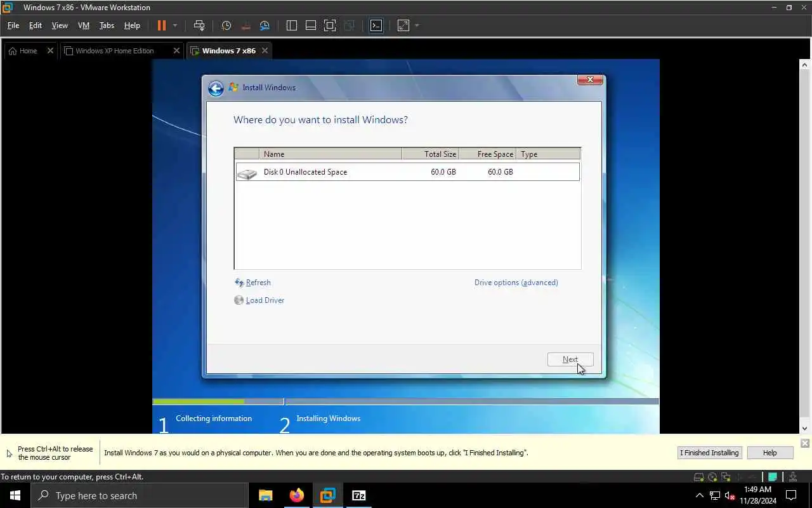Click the orange Pause VM button
This screenshot has width=812, height=508.
[x=161, y=25]
